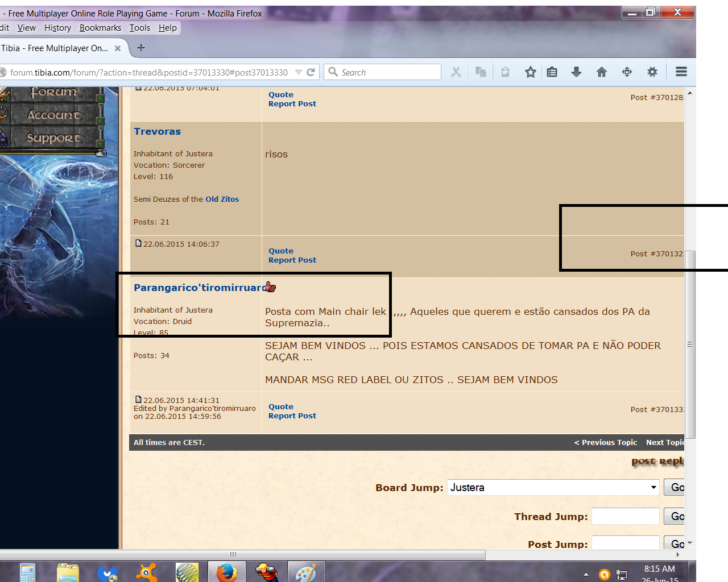Open the Firefox hamburger menu
Viewport: 728px width, 582px height.
pos(681,72)
